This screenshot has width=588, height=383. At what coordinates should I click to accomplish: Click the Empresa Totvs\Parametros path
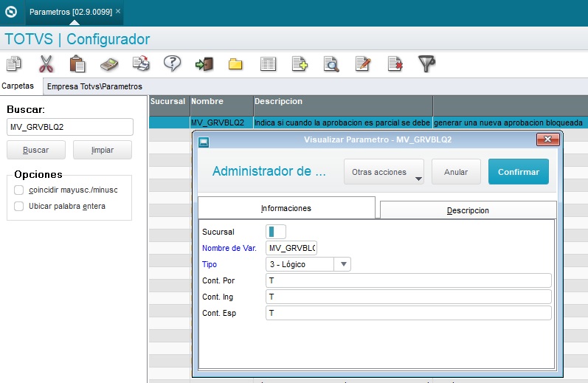pos(94,86)
